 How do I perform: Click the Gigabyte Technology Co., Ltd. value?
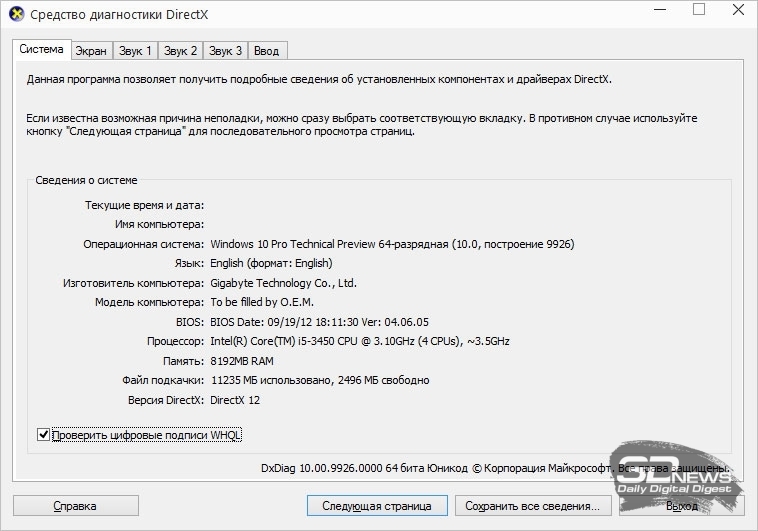pos(283,283)
